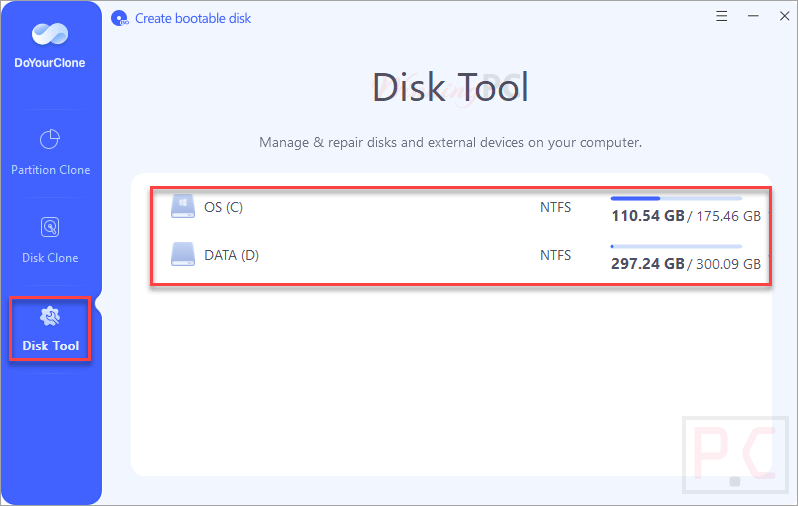Minimize the DoYourClone window
This screenshot has width=798, height=506.
[753, 16]
